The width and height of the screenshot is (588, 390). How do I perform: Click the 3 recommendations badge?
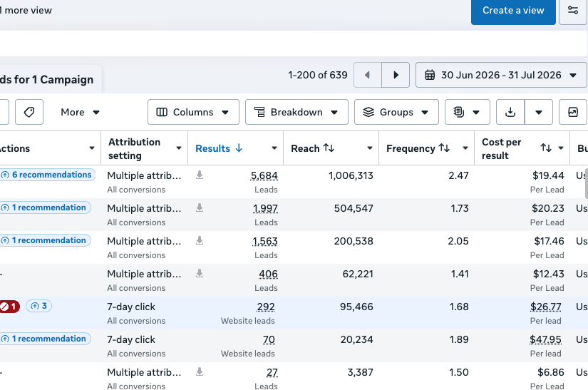(x=39, y=306)
